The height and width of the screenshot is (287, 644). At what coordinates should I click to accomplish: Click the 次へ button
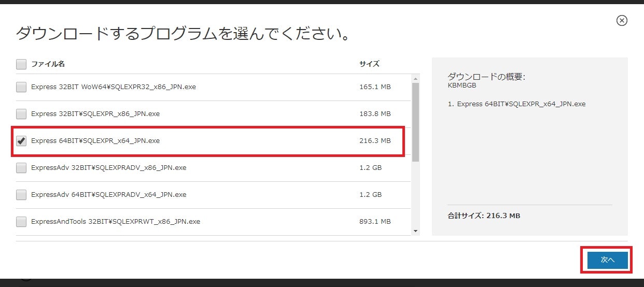pyautogui.click(x=607, y=260)
